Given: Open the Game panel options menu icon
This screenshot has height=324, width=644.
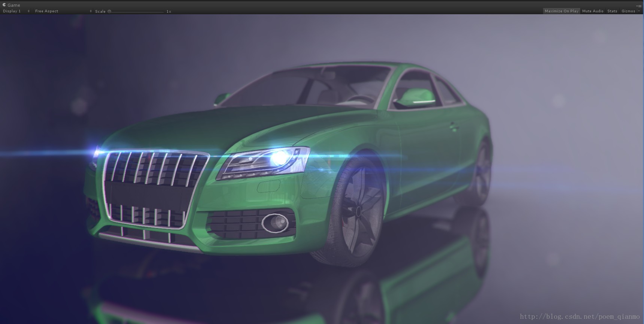Looking at the screenshot, I should click(639, 6).
